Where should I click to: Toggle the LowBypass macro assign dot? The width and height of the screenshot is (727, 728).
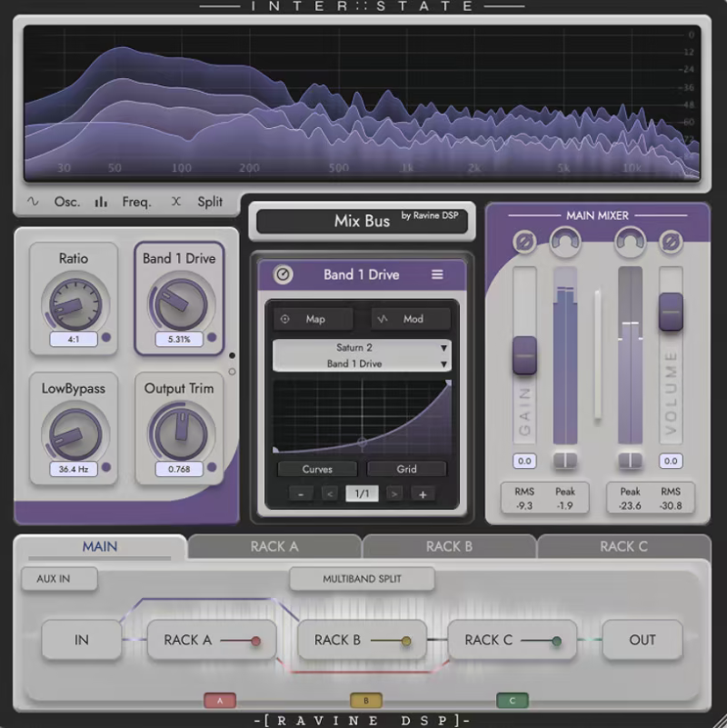coord(106,467)
